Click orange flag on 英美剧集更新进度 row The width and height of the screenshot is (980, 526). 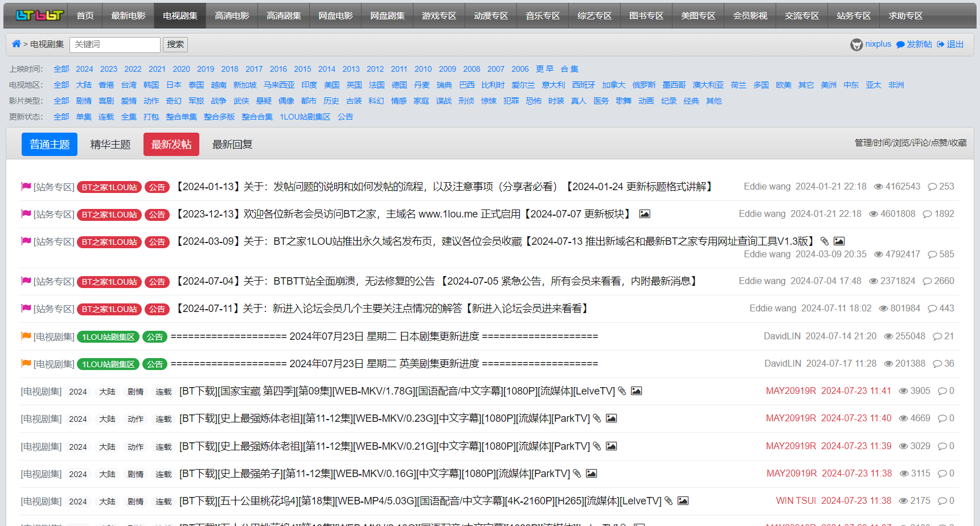[x=26, y=363]
